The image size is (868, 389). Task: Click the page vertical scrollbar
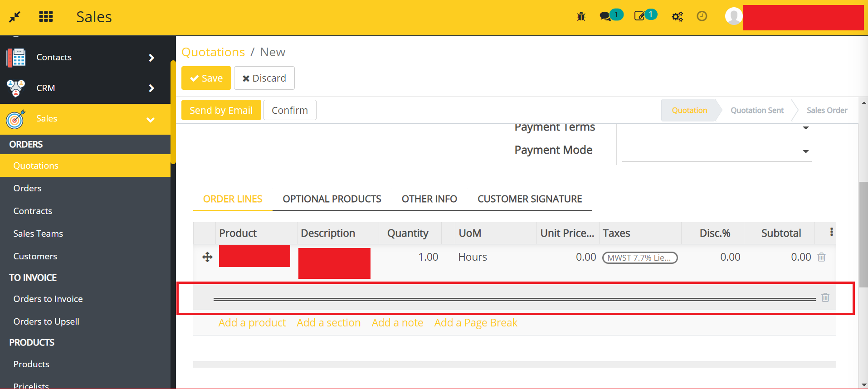[x=863, y=234]
